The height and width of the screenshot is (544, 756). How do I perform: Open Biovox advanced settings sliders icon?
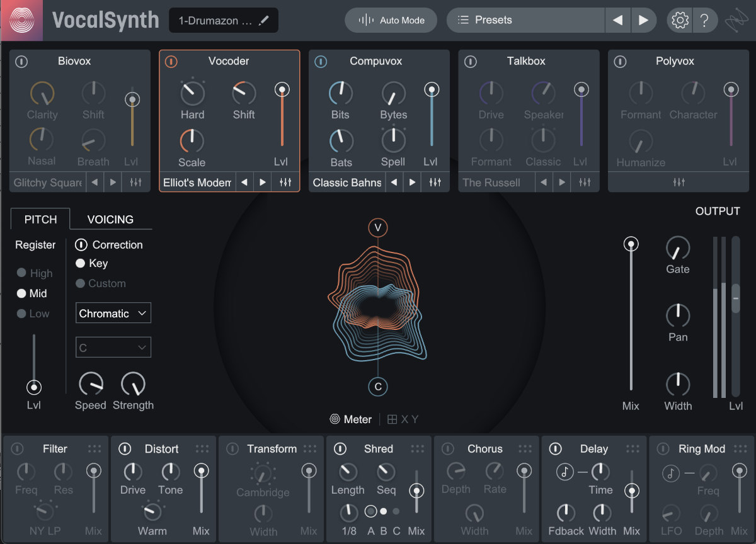pos(135,183)
